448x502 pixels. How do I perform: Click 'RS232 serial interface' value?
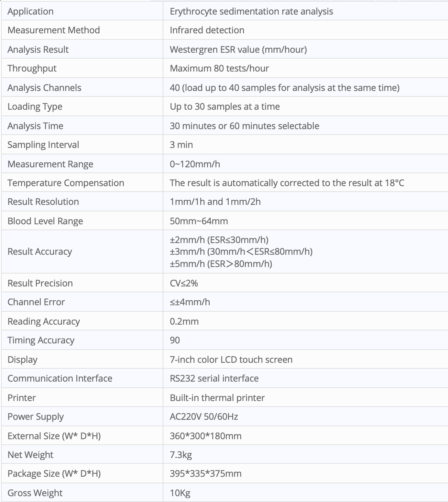click(x=214, y=378)
